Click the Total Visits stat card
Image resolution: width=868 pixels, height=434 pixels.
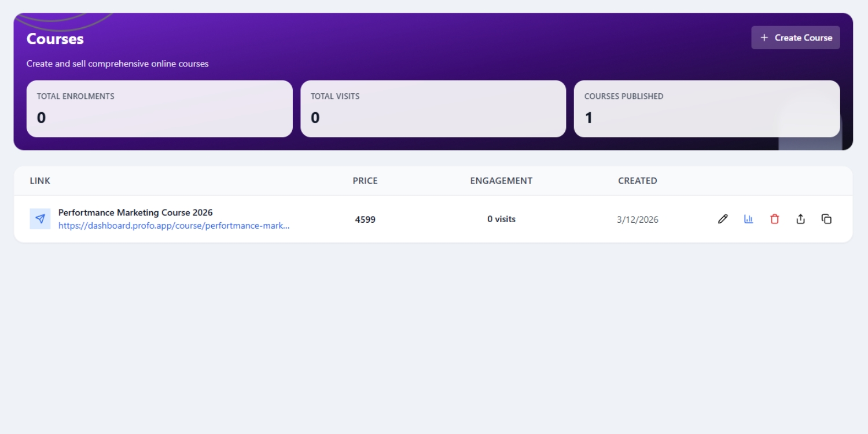coord(433,109)
